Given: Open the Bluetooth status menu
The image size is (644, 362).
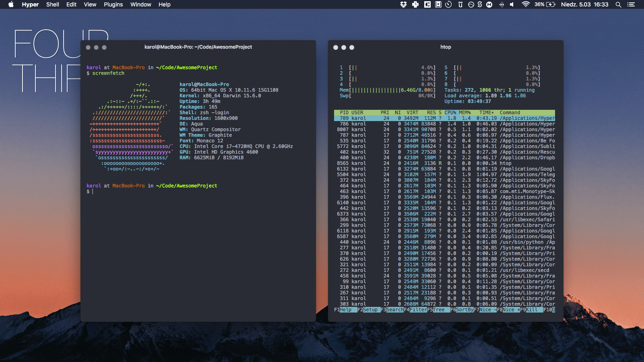Looking at the screenshot, I should click(x=502, y=4).
